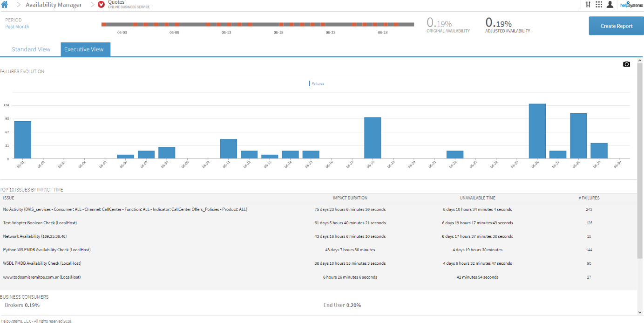Click the scrollbar down arrow
644x323 pixels.
640,312
